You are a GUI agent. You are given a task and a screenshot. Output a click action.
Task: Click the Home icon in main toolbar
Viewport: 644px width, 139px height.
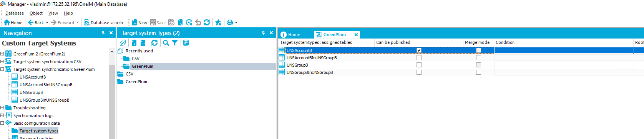click(x=13, y=22)
